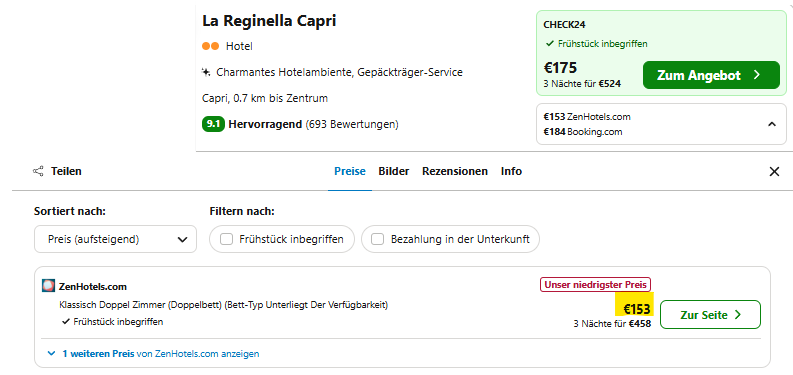Viewport: 793px width, 375px height.
Task: Click the orange hotel rating dots
Action: pyautogui.click(x=210, y=47)
